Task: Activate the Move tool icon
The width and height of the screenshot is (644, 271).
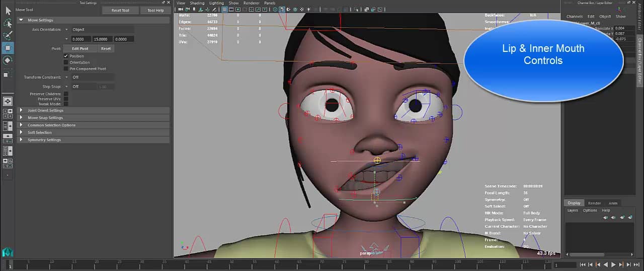Action: point(8,48)
